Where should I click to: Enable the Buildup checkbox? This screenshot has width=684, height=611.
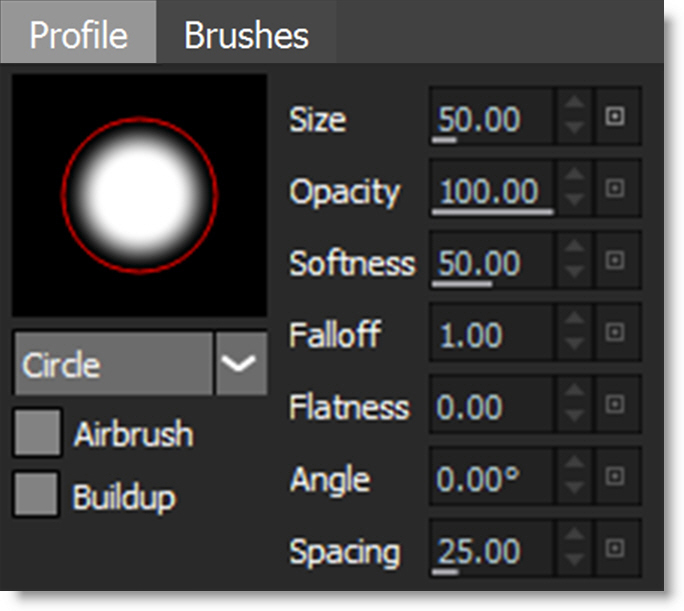click(x=37, y=495)
